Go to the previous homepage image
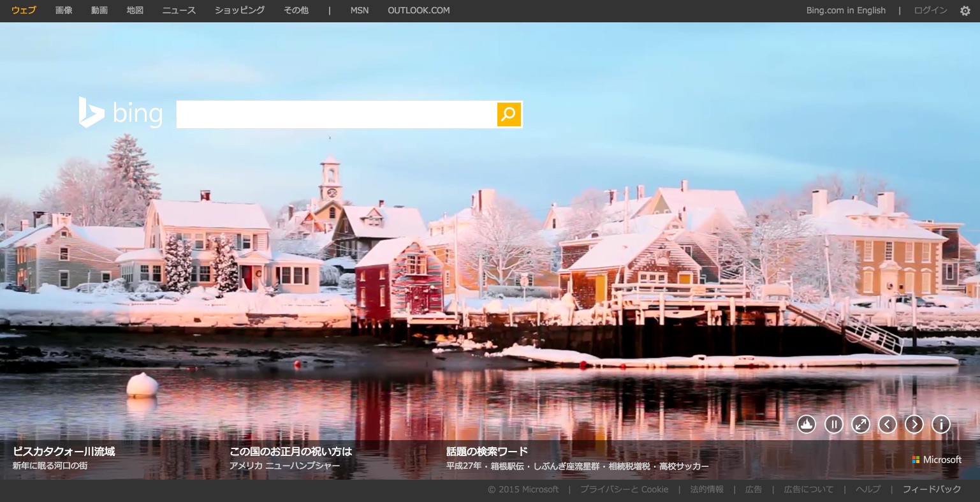 pyautogui.click(x=888, y=424)
